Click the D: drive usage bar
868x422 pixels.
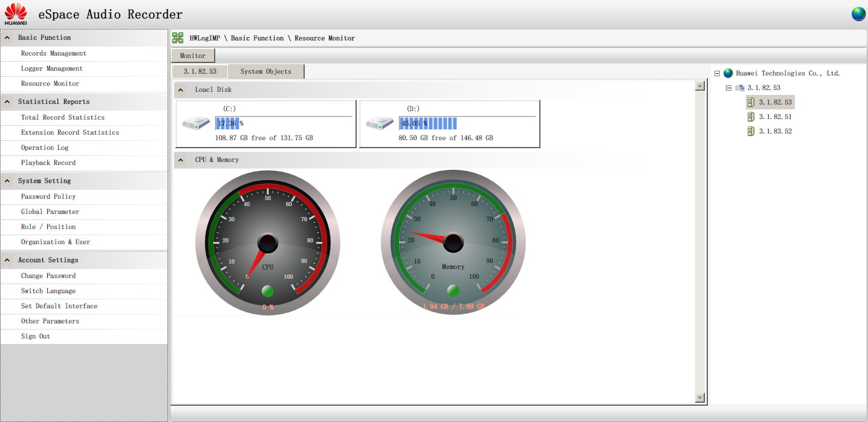coord(467,123)
